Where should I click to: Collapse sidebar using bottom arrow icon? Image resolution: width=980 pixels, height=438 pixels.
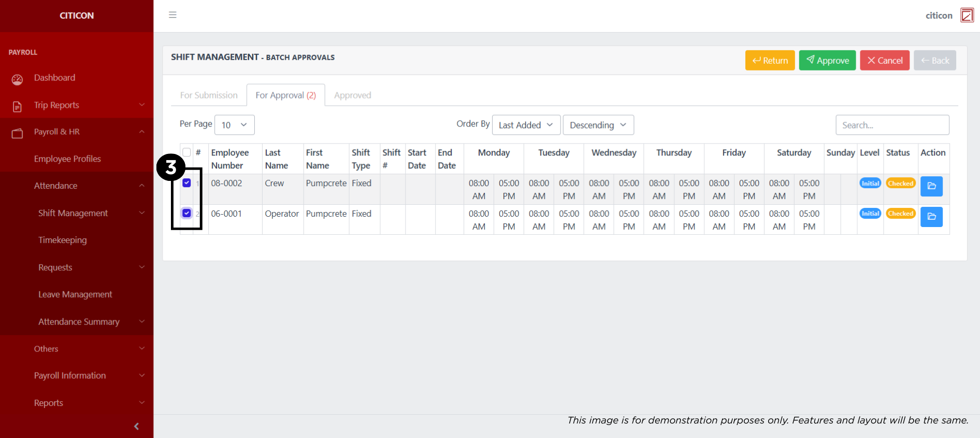click(x=136, y=426)
